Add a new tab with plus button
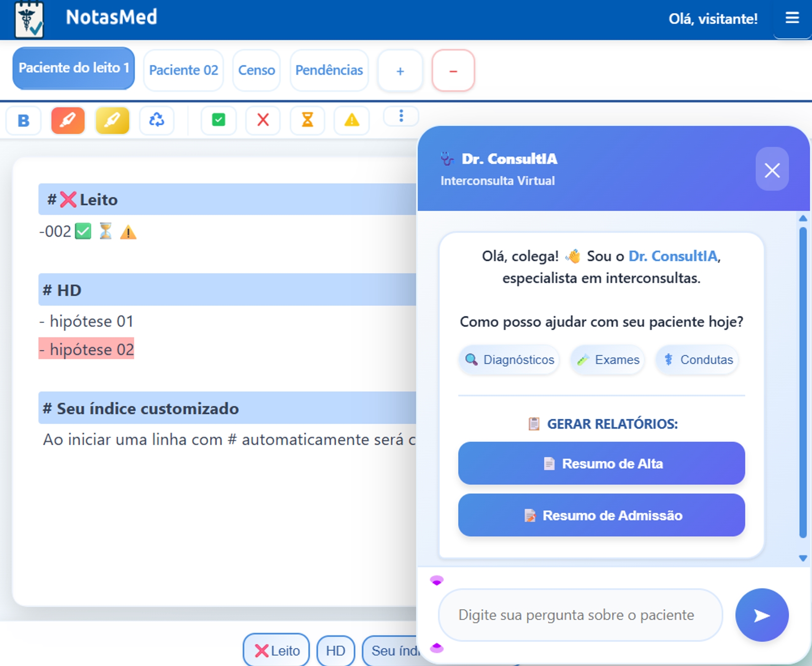The width and height of the screenshot is (812, 666). (400, 71)
